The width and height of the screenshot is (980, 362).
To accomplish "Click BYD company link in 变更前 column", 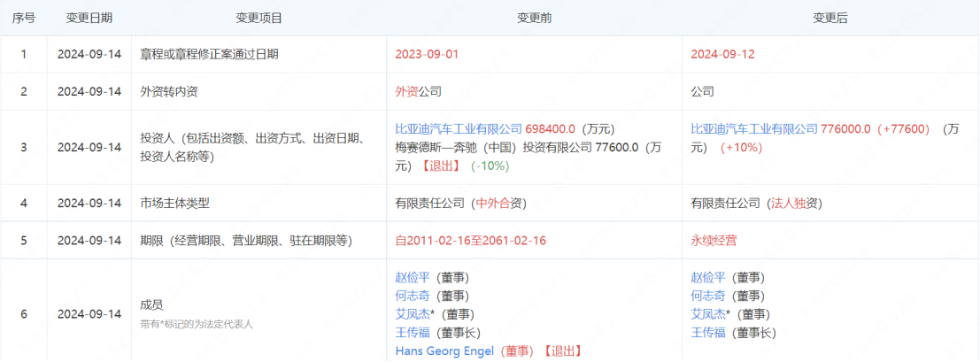I will (x=459, y=128).
